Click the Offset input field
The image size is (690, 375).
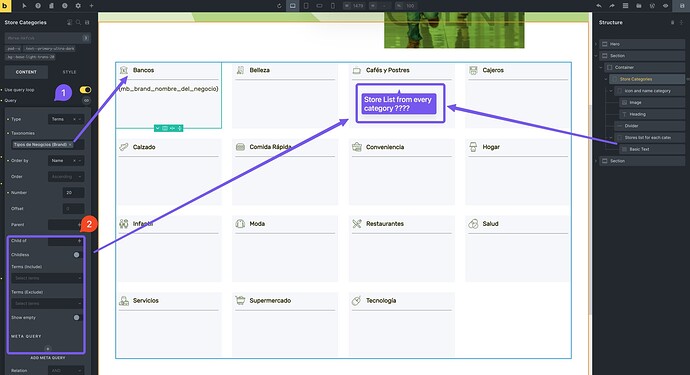pyautogui.click(x=73, y=209)
